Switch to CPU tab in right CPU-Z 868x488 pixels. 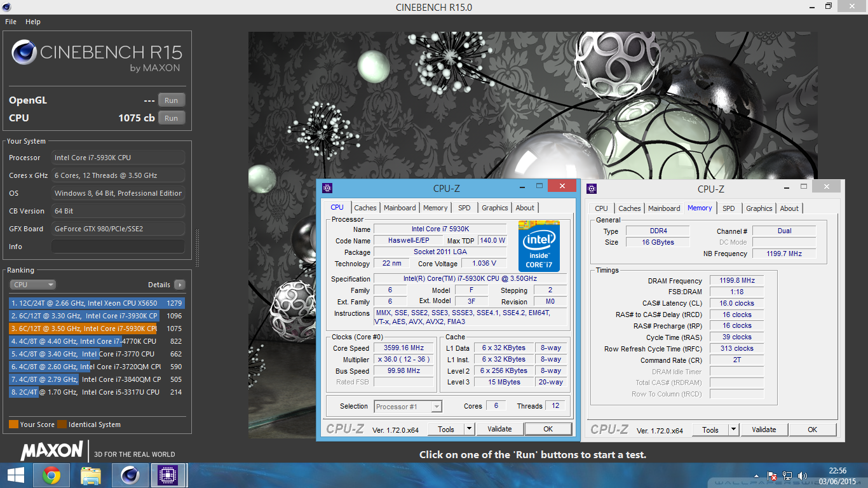[x=602, y=208]
